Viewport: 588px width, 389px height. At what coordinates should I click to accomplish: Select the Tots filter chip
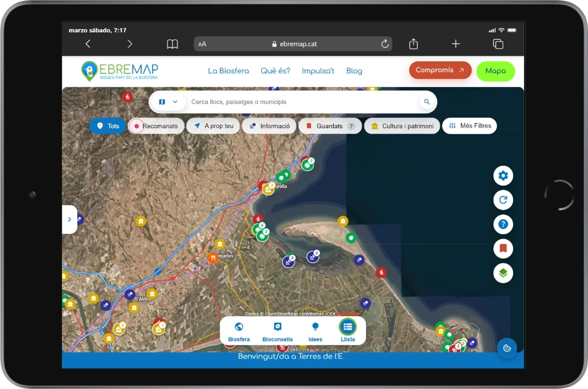click(108, 126)
